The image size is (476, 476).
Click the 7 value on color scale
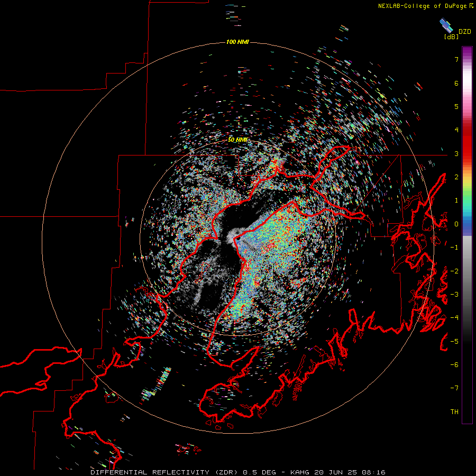(x=456, y=59)
